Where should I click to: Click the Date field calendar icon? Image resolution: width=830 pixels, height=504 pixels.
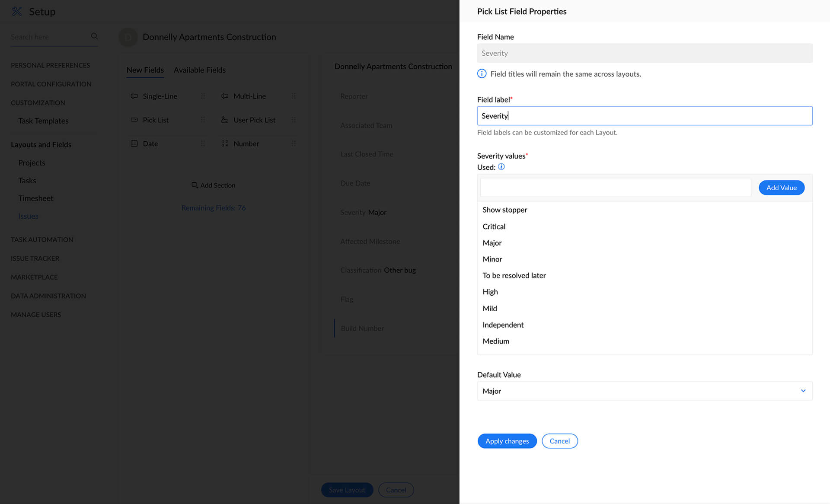134,144
